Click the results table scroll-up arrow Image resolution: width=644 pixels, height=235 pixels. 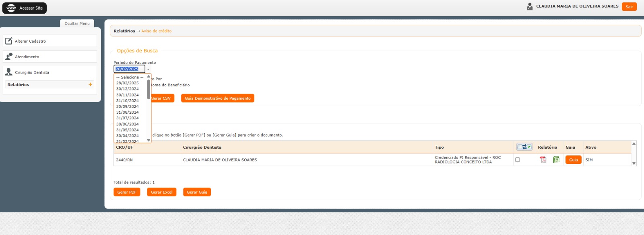pos(634,143)
